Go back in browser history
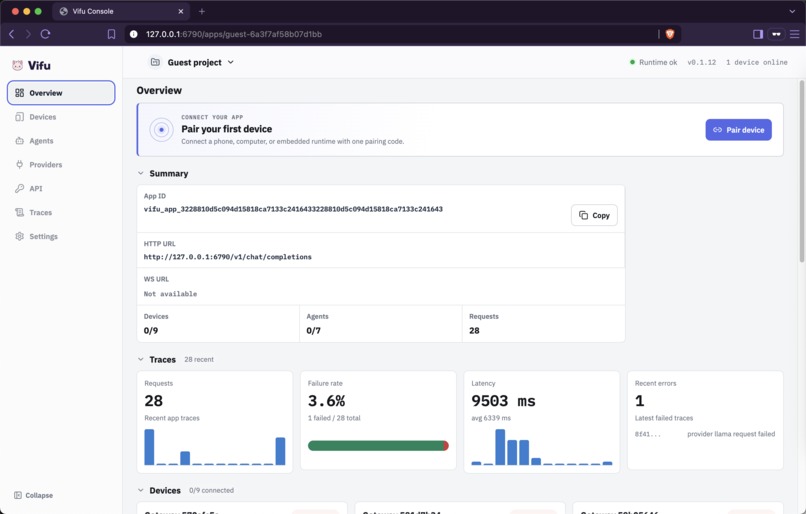 pos(11,34)
